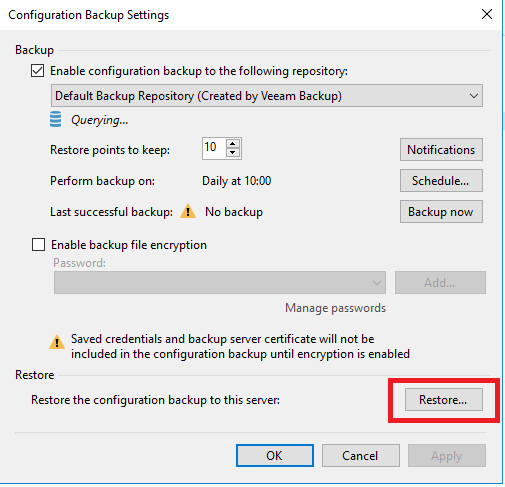This screenshot has height=487, width=505.
Task: Decrease restore points with down arrow
Action: pyautogui.click(x=233, y=153)
